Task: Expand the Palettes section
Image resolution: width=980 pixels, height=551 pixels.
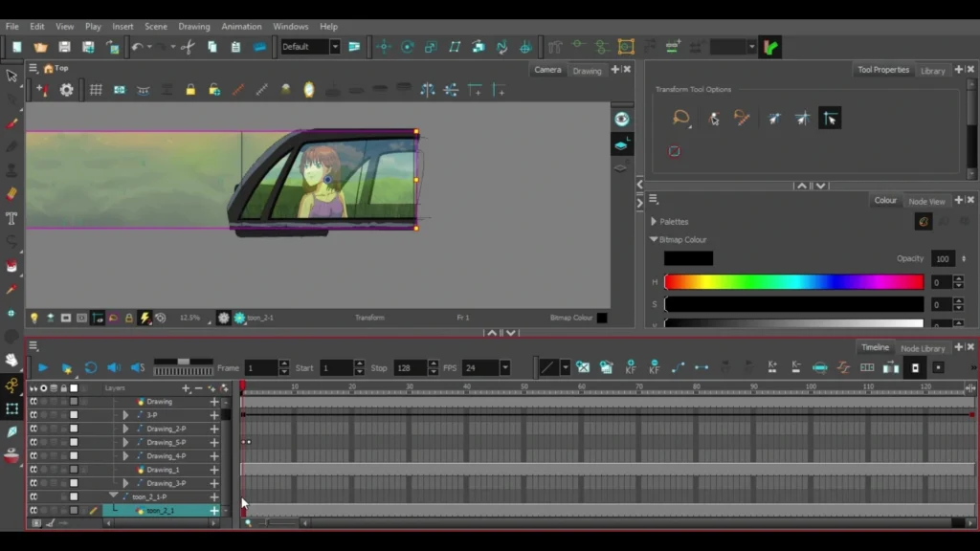Action: (x=653, y=222)
